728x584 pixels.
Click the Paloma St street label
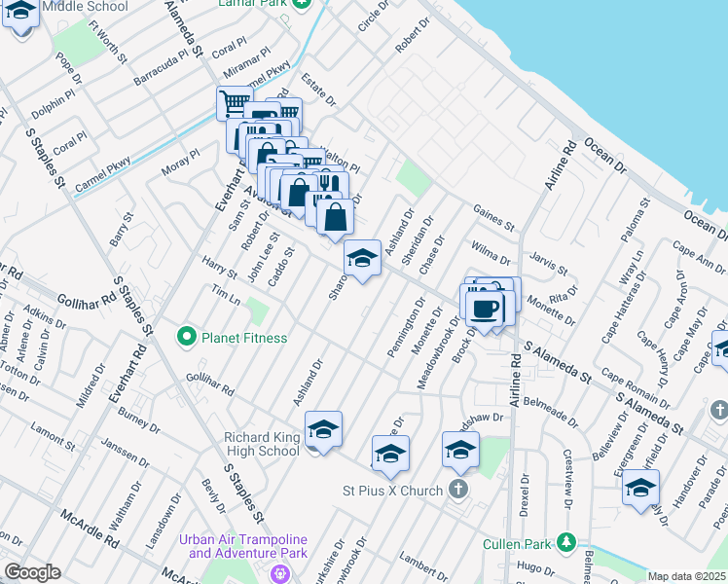[636, 220]
